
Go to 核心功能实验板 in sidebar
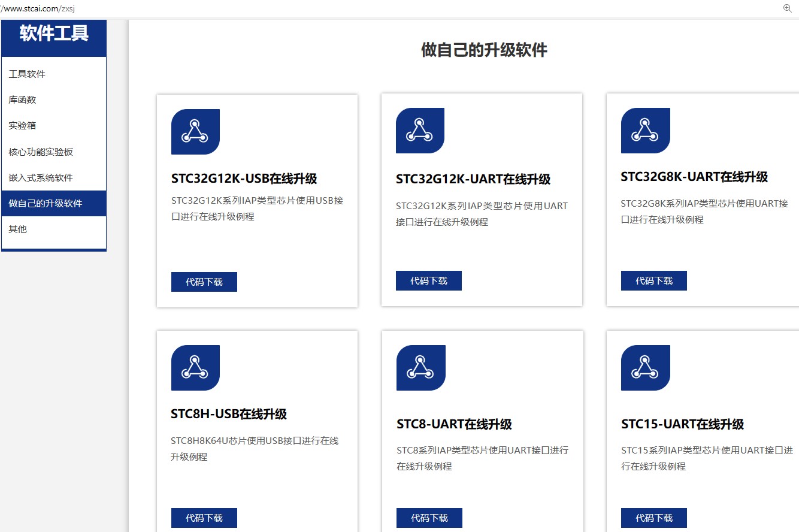[54, 152]
